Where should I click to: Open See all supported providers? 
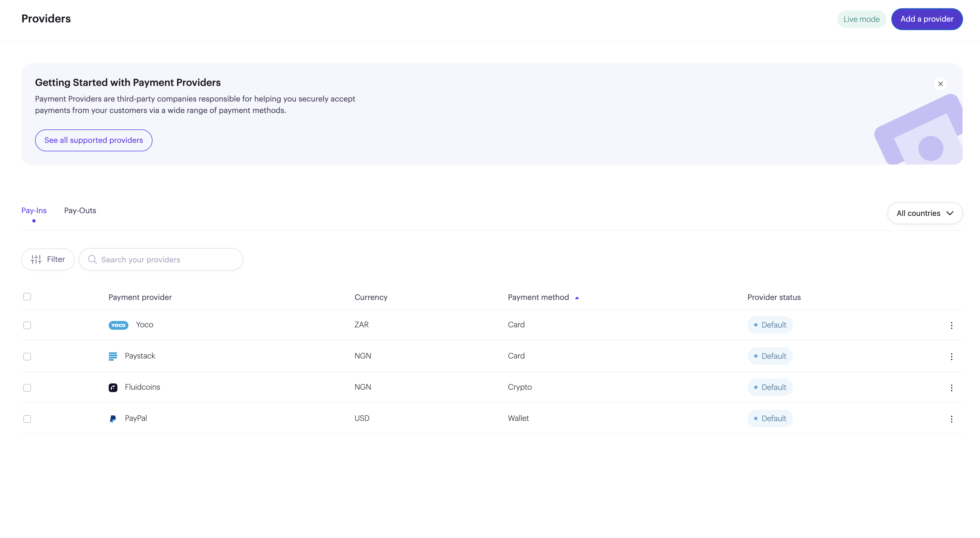[x=94, y=140]
